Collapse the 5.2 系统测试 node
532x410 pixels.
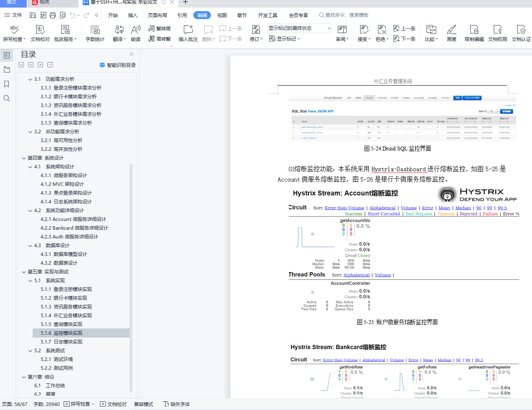click(x=30, y=351)
